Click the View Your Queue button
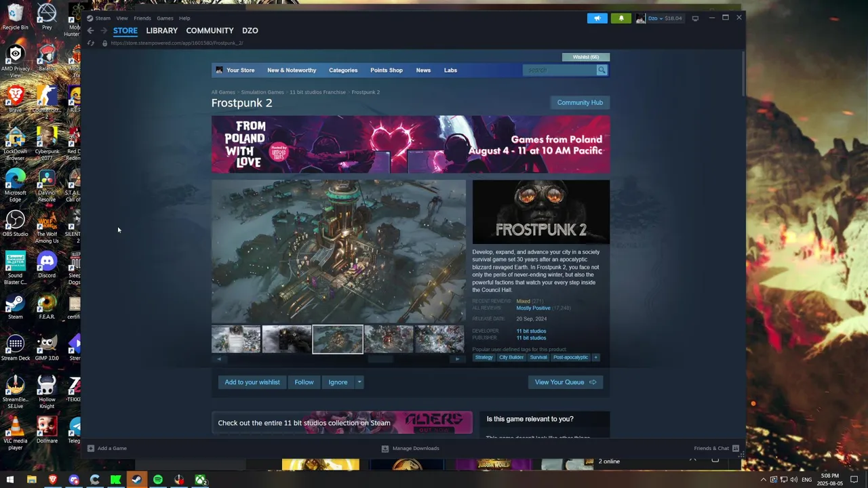Screen dimensions: 868x488 click(566, 382)
